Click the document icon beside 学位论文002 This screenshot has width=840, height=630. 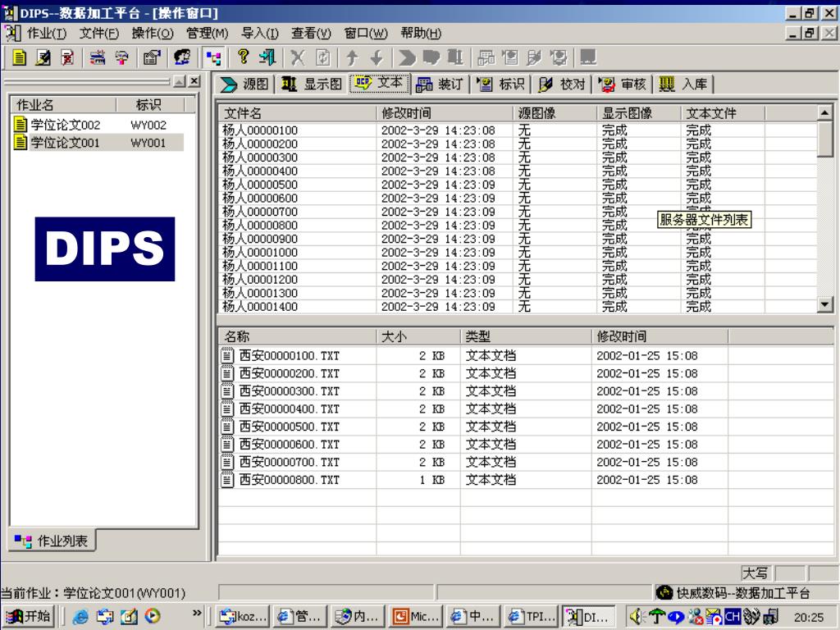point(21,125)
